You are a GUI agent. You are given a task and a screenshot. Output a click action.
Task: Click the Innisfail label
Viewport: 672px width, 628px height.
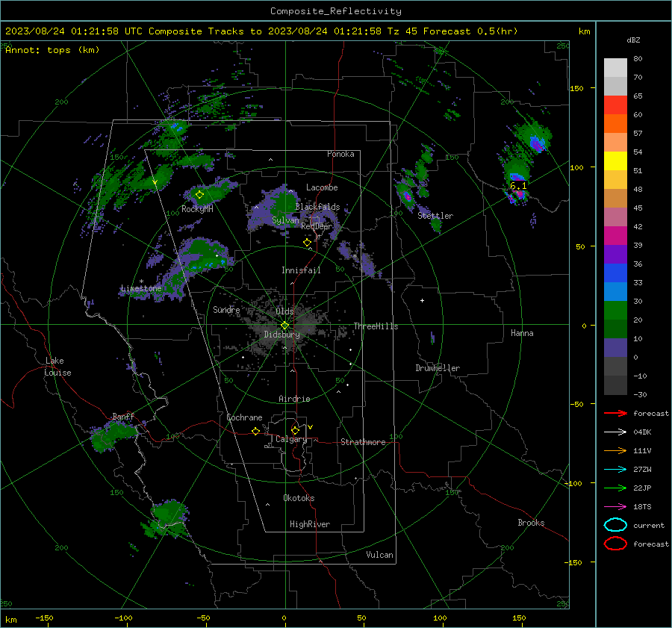click(x=301, y=270)
